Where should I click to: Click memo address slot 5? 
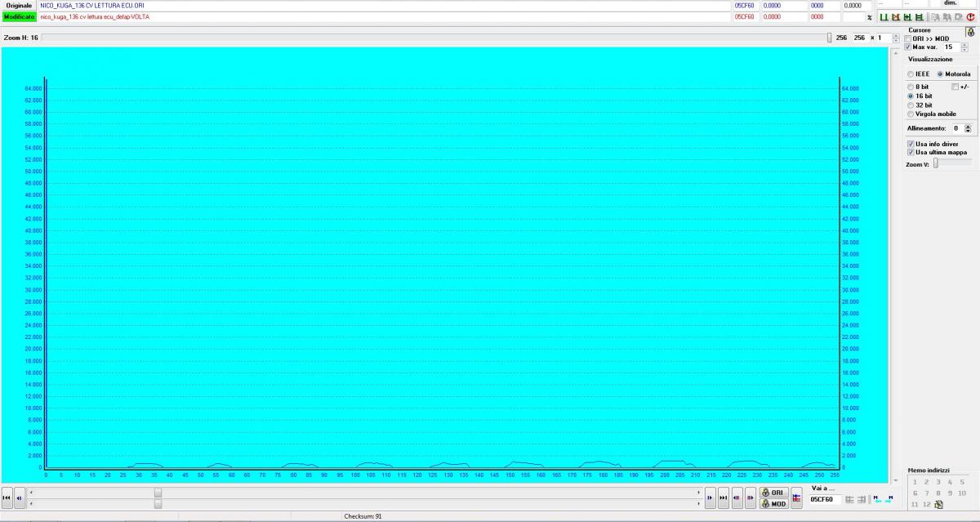[x=962, y=482]
